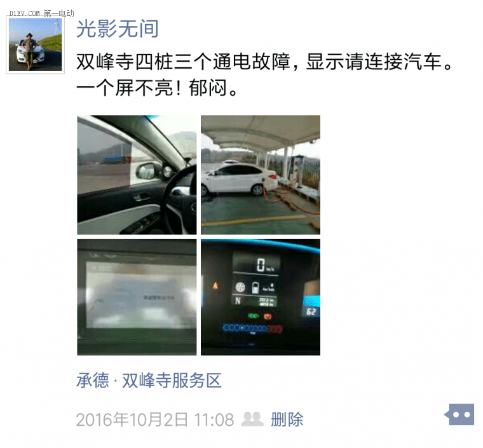483x448 pixels.
Task: Tap the second text line 一个屏不亮！郁闷
Action: [x=156, y=88]
